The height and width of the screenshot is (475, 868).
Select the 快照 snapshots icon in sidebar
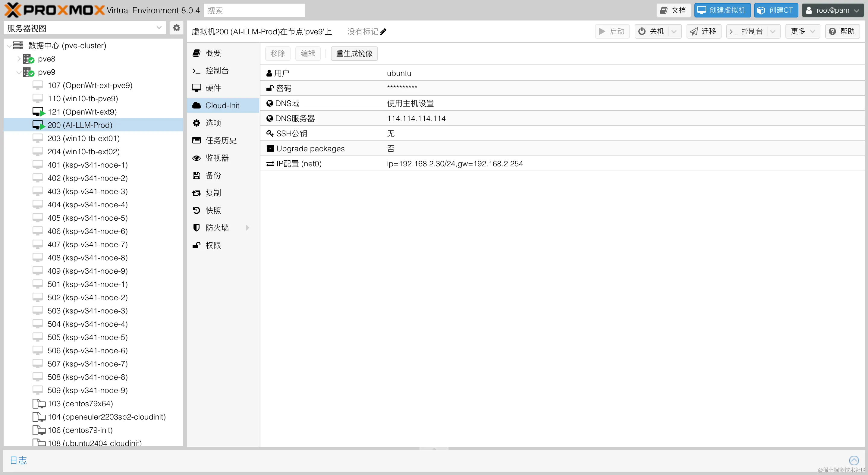click(x=197, y=210)
